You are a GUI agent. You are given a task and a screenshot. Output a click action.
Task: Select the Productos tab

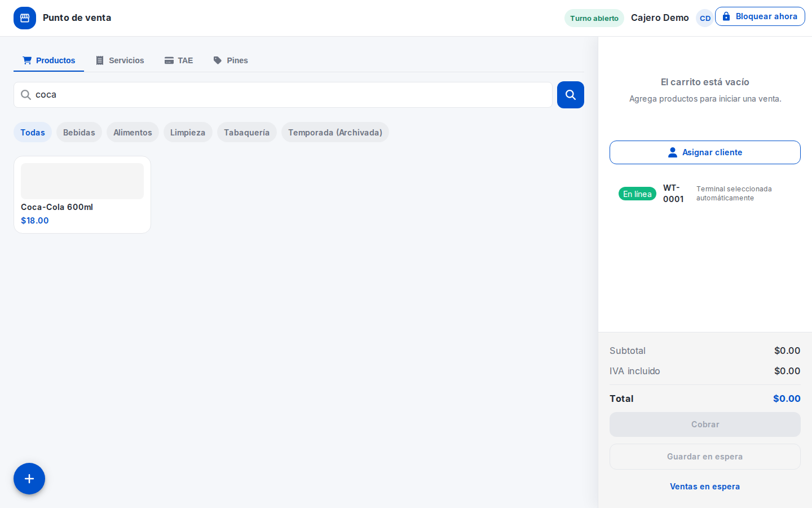pyautogui.click(x=48, y=60)
